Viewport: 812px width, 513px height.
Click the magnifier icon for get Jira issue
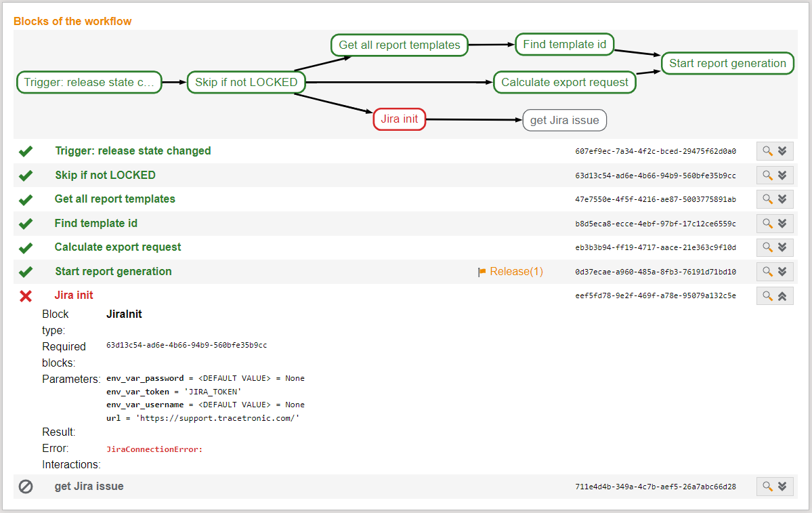(767, 486)
